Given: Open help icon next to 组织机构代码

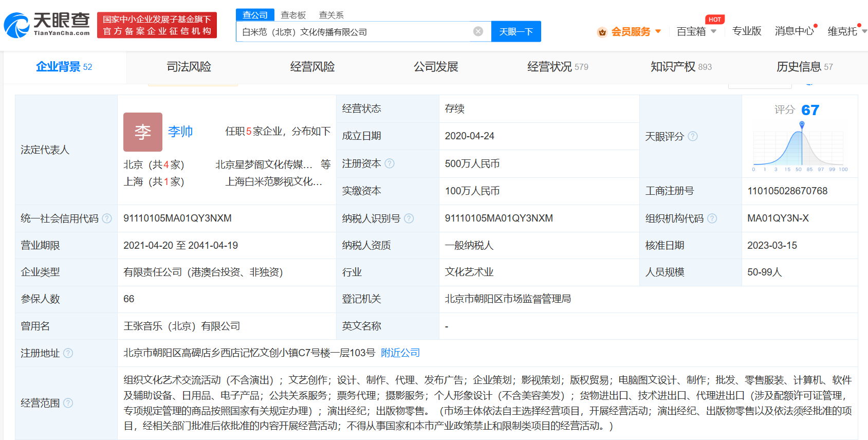Looking at the screenshot, I should coord(712,218).
